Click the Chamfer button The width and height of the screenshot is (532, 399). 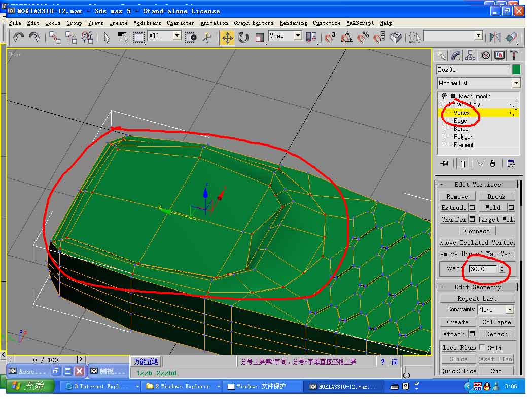[453, 219]
